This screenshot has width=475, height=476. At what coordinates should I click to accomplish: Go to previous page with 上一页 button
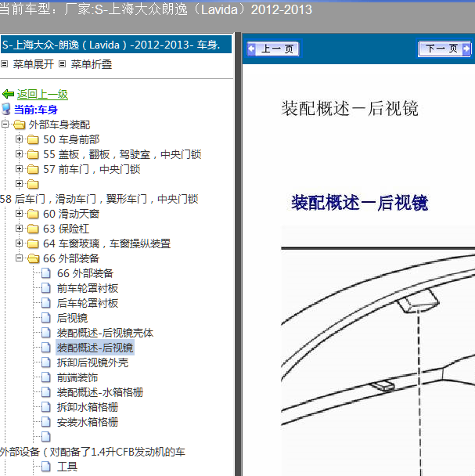(x=273, y=49)
